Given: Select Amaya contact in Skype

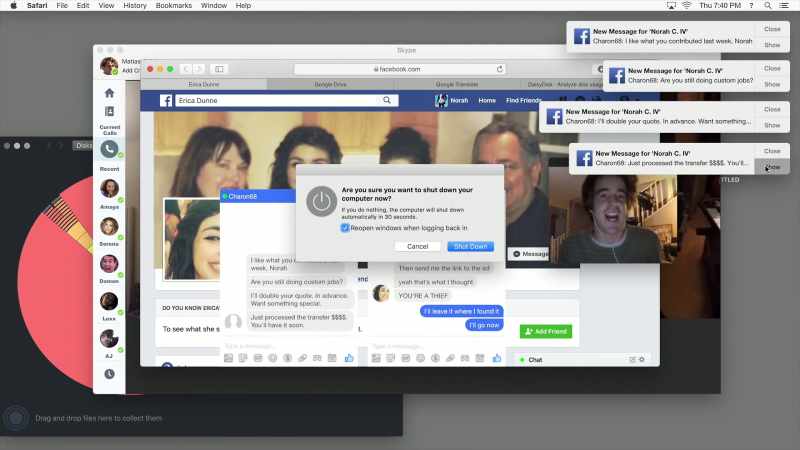Looking at the screenshot, I should tap(109, 189).
